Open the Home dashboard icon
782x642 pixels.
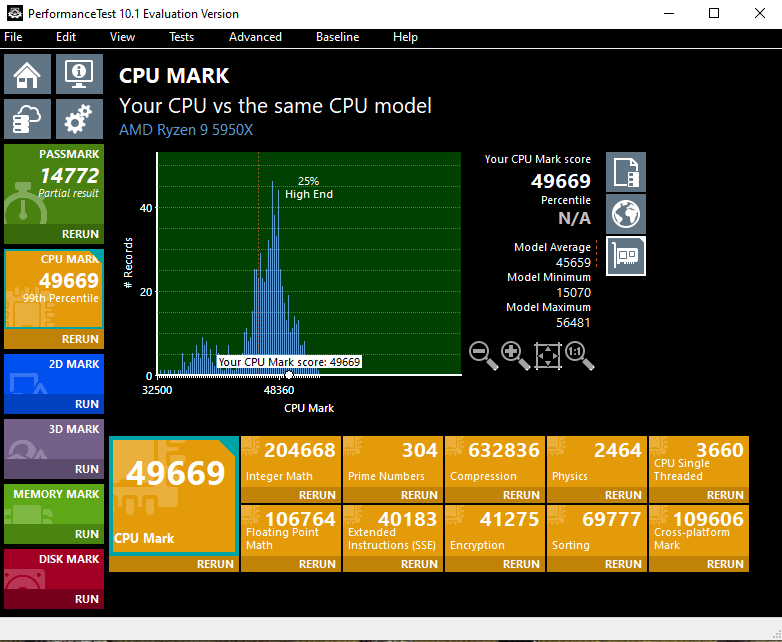pos(28,74)
